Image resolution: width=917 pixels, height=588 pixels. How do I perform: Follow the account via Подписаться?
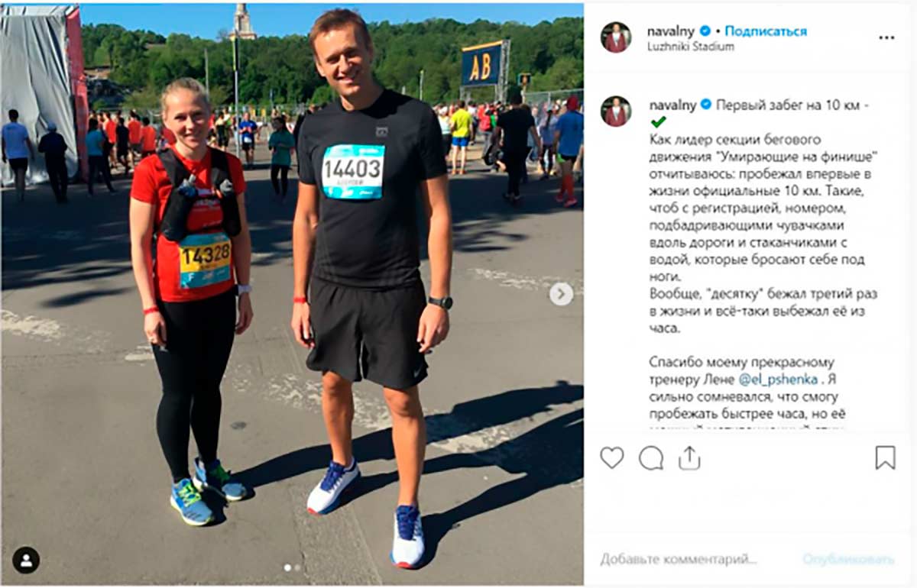[x=766, y=31]
